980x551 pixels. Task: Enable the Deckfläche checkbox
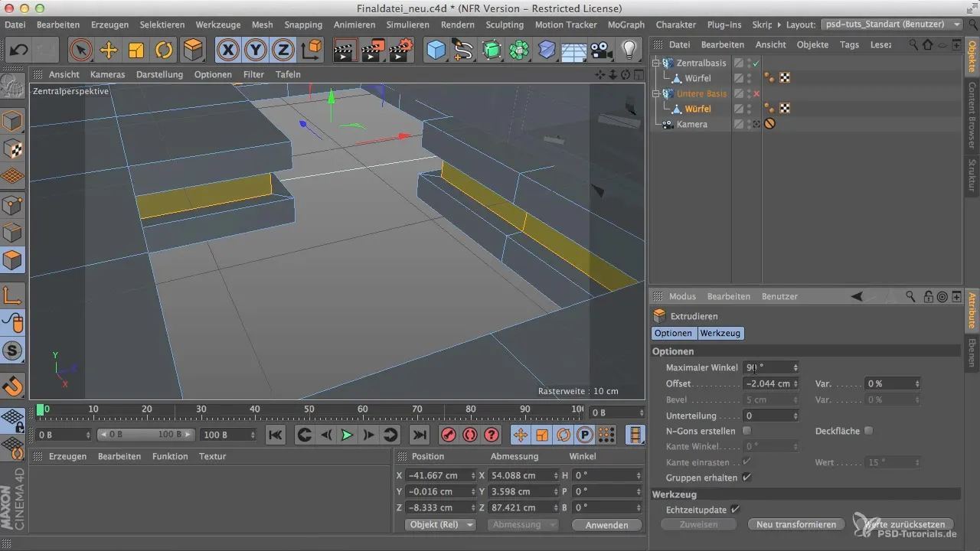(x=868, y=431)
